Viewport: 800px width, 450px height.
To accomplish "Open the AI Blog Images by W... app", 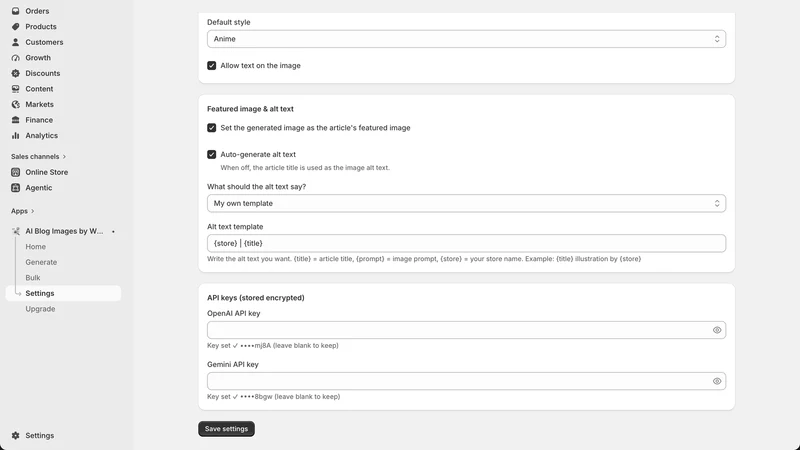I will click(x=64, y=231).
